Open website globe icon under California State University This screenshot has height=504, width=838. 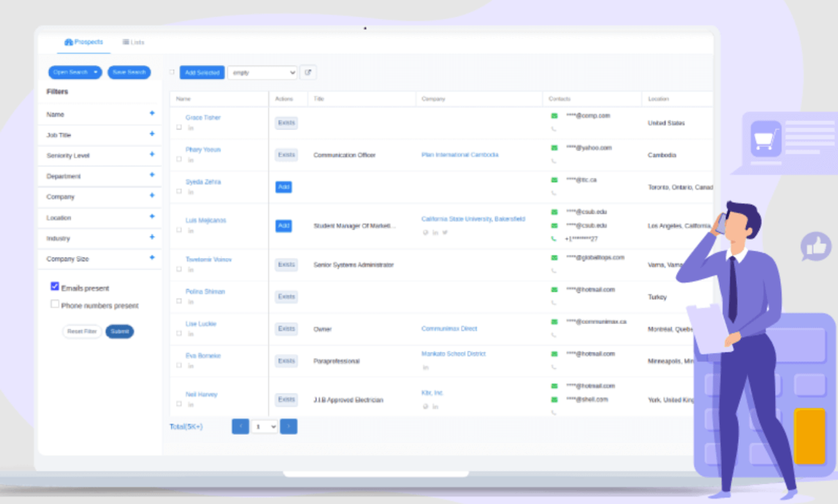[x=425, y=232]
